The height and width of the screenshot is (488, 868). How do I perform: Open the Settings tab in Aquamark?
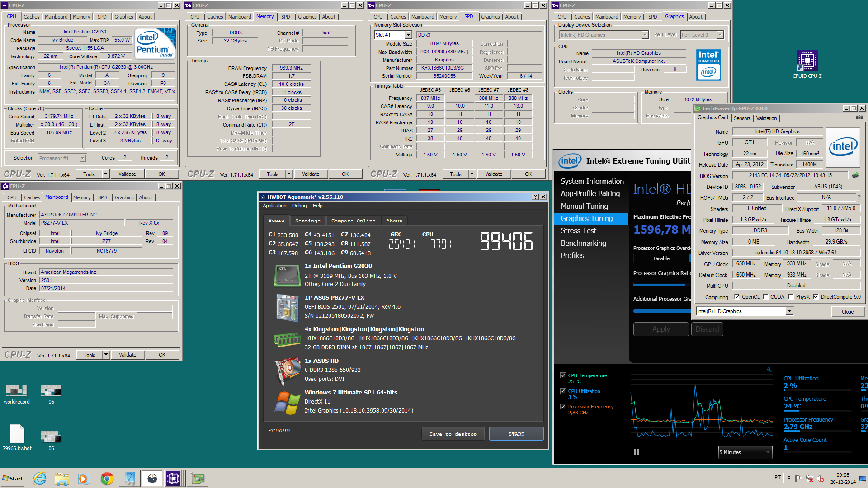click(307, 221)
